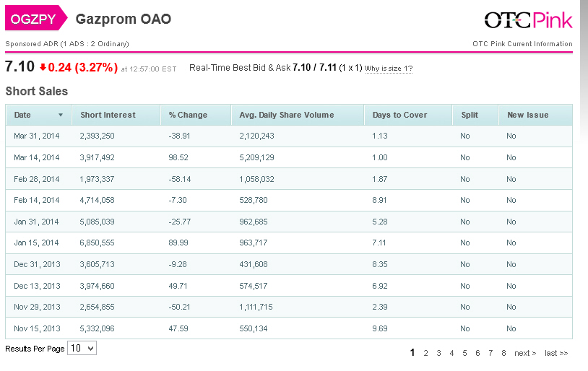Click the OTC Pink logo
This screenshot has height=371, width=588.
tap(527, 19)
